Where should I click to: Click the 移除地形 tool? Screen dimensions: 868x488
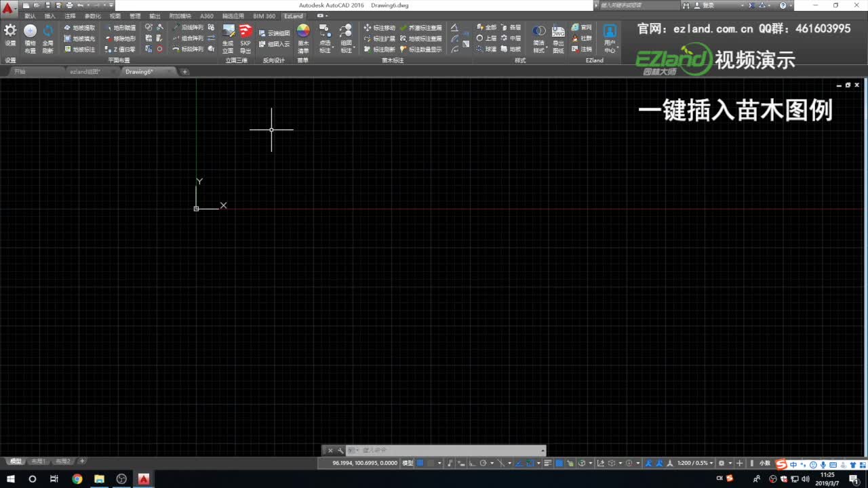click(121, 39)
